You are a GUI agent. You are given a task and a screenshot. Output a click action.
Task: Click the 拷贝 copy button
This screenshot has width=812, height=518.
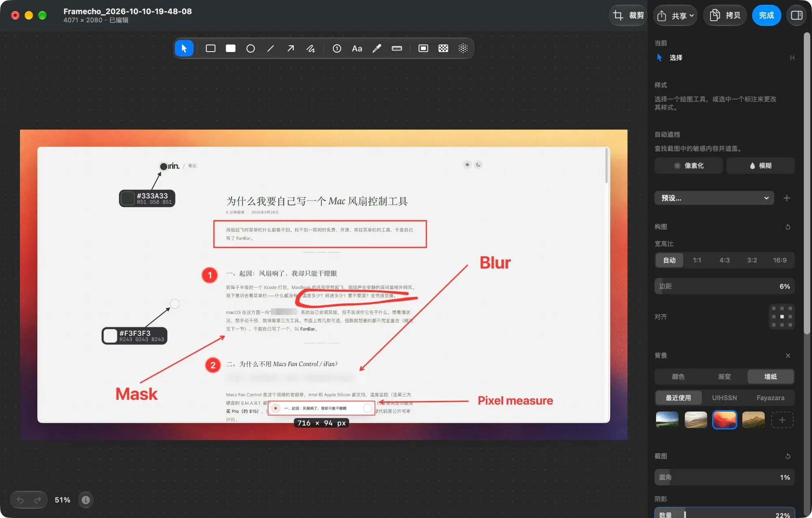pos(725,15)
